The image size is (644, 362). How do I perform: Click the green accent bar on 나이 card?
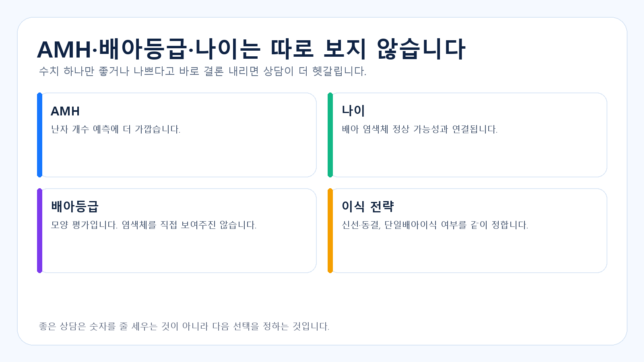330,135
